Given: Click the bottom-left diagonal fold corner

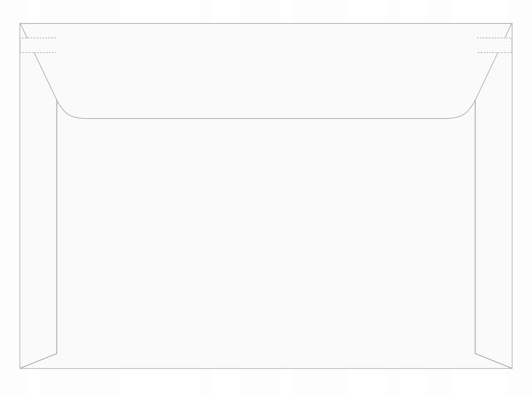Looking at the screenshot, I should tap(38, 361).
